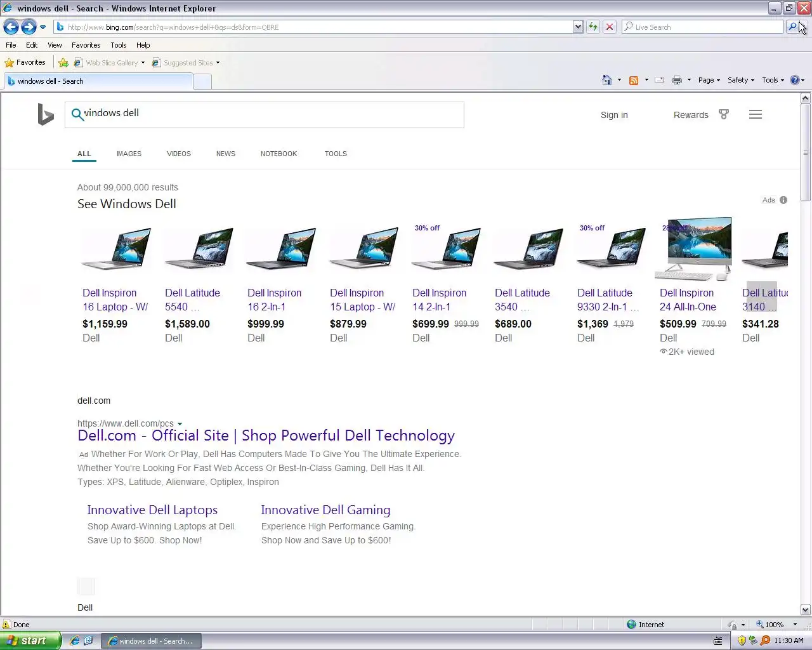This screenshot has height=650, width=812.
Task: Click the Favorites star button
Action: (25, 62)
